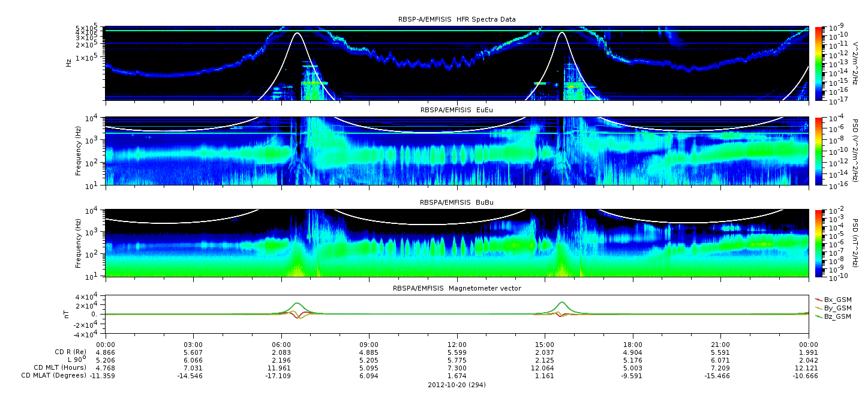Click the 06:00 time axis label

point(281,344)
